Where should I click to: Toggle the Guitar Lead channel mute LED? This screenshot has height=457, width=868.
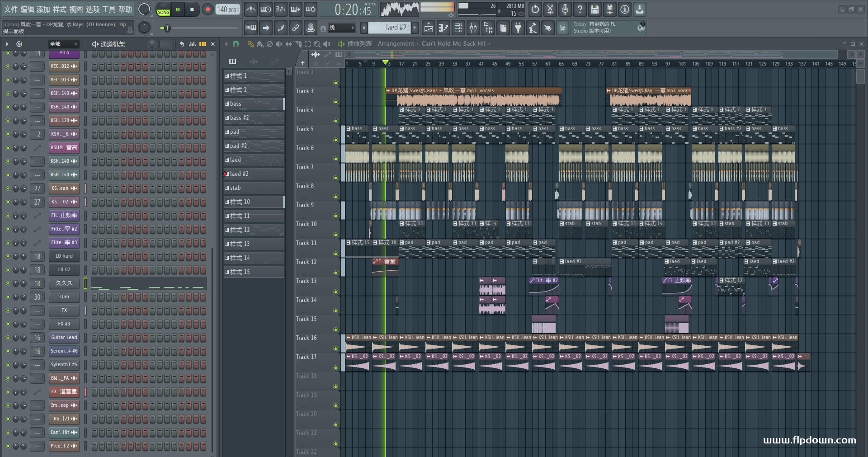point(8,338)
